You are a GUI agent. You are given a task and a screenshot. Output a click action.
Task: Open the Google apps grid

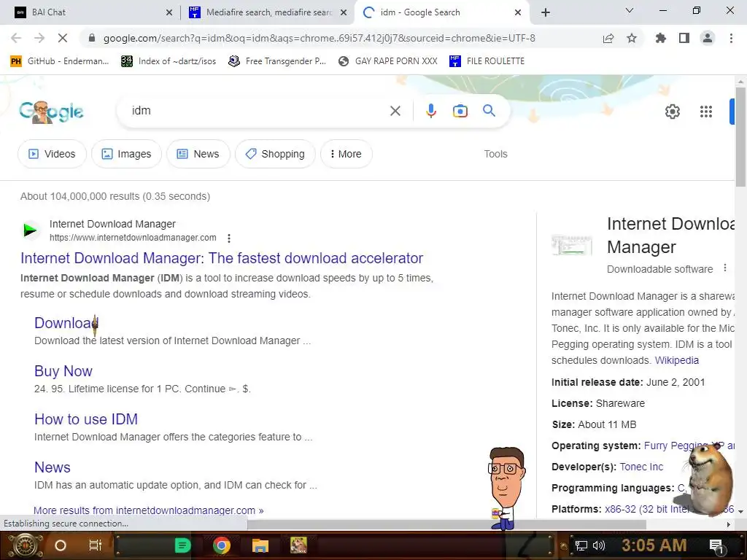[706, 112]
